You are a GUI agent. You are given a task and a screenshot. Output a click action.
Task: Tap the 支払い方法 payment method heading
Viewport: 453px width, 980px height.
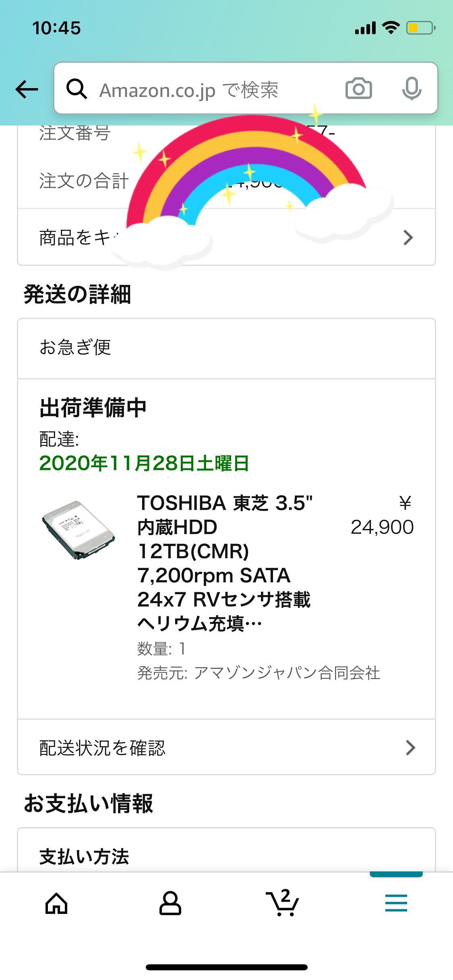pyautogui.click(x=84, y=856)
